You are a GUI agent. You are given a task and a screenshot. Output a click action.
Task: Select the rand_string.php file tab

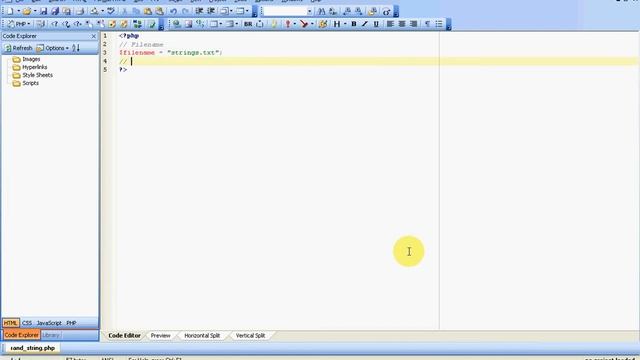[x=33, y=348]
